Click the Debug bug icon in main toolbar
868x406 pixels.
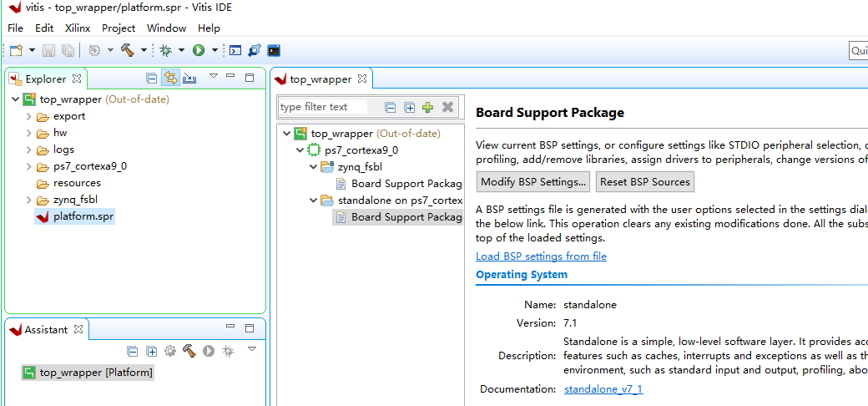coord(165,50)
